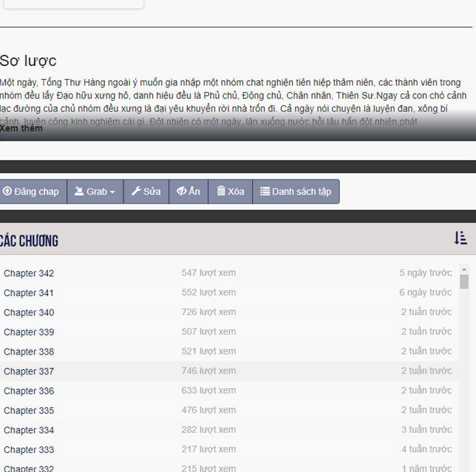Screen dimensions: 476x472
Task: Select Chapter 332 at the list bottom
Action: click(29, 468)
